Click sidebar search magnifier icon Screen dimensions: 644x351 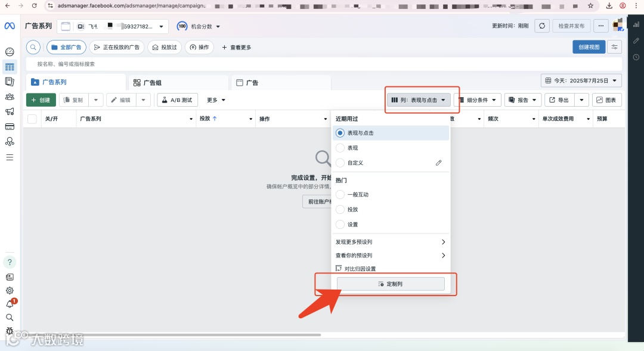pos(10,318)
